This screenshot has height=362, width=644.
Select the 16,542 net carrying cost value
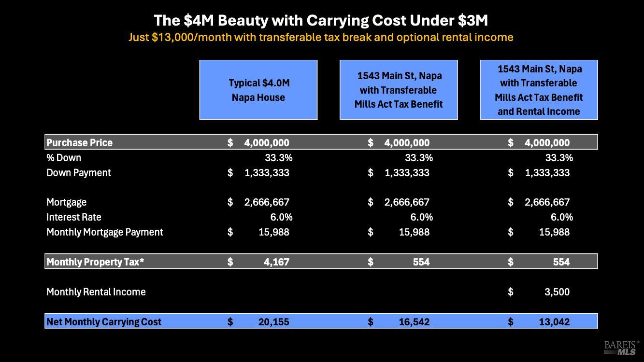[414, 322]
